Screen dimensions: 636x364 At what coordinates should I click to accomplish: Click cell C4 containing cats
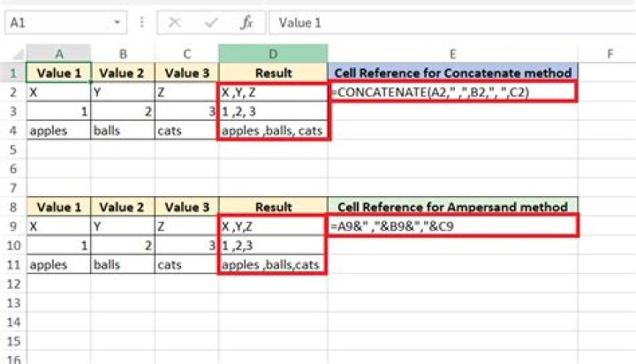click(186, 130)
